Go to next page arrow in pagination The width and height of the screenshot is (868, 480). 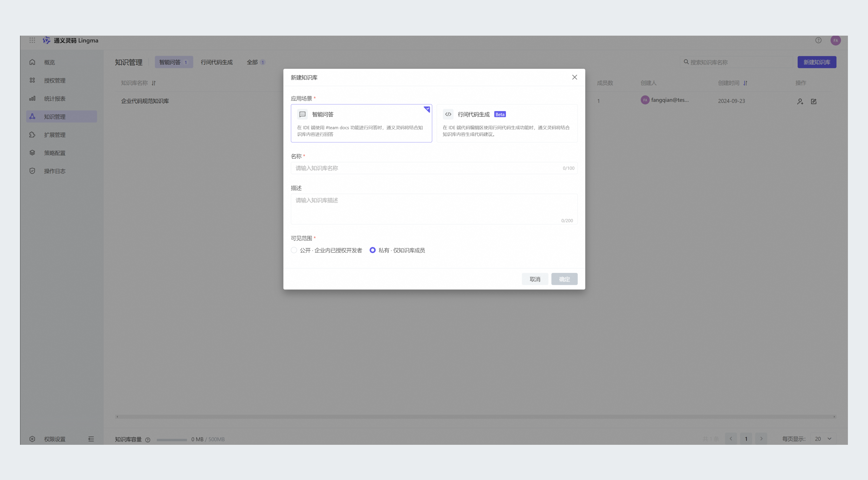pos(761,439)
